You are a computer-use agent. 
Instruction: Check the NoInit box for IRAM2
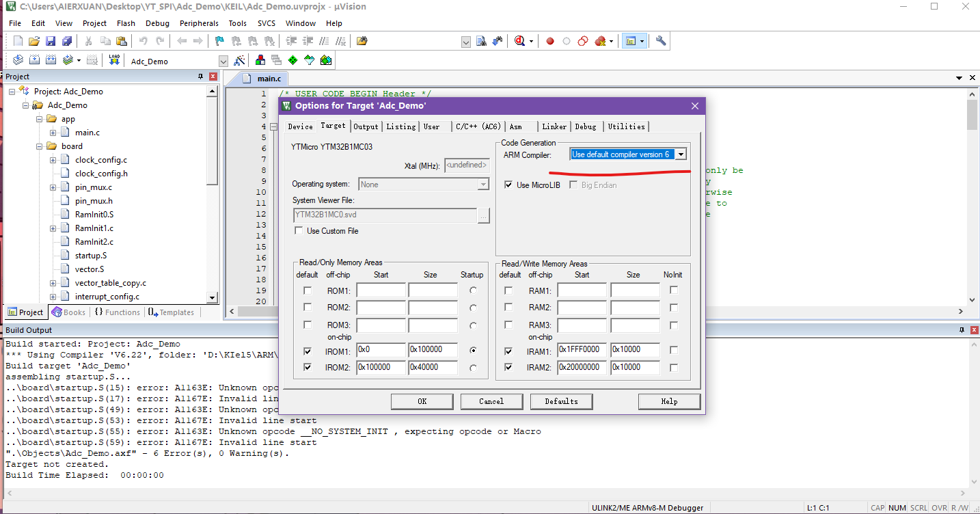pyautogui.click(x=674, y=368)
